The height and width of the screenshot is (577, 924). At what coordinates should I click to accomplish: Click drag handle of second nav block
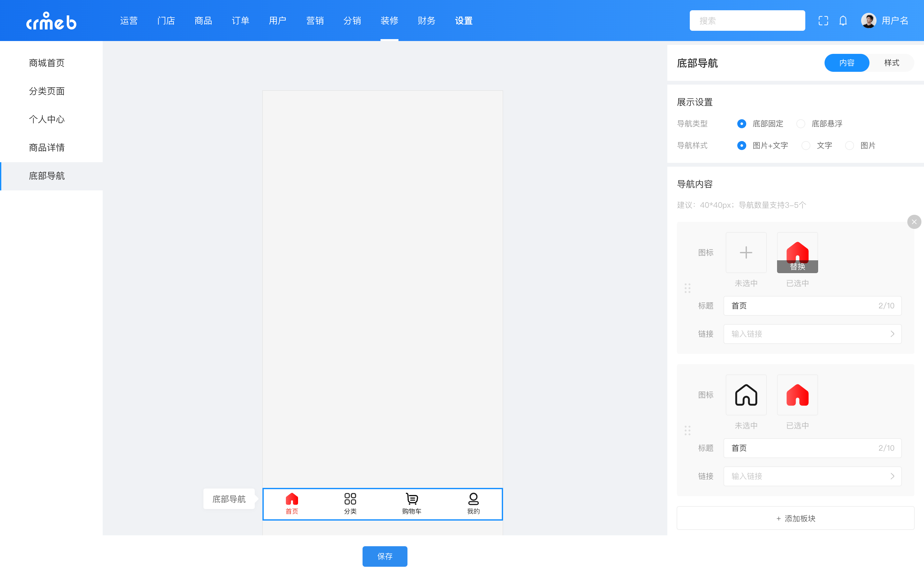click(x=687, y=431)
